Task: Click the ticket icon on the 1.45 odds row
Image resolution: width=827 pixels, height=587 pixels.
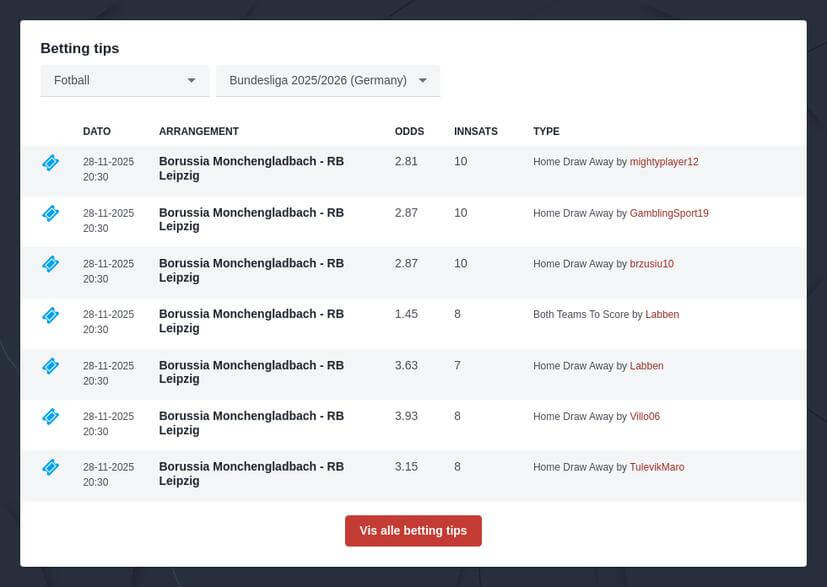Action: pyautogui.click(x=50, y=315)
